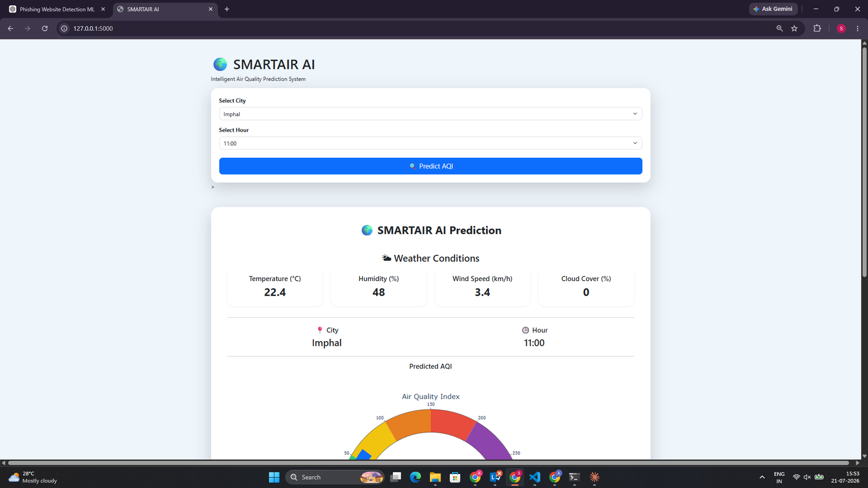The height and width of the screenshot is (488, 868).
Task: Click the clock icon next to Hour
Action: [525, 330]
